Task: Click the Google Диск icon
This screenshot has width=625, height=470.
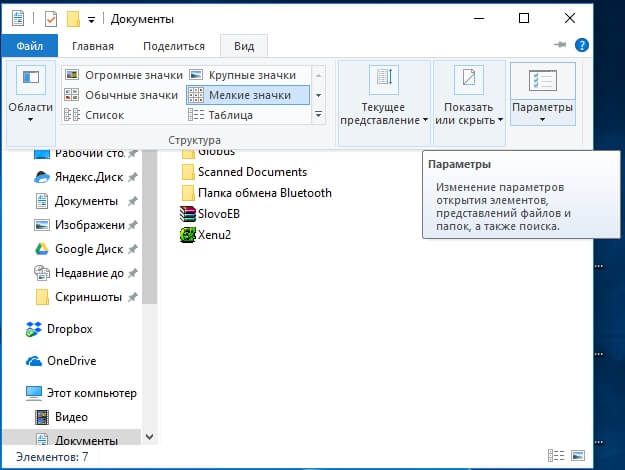Action: click(42, 249)
